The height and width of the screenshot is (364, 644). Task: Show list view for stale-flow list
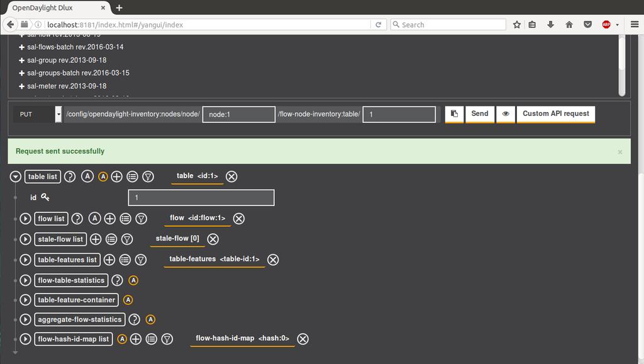(111, 239)
